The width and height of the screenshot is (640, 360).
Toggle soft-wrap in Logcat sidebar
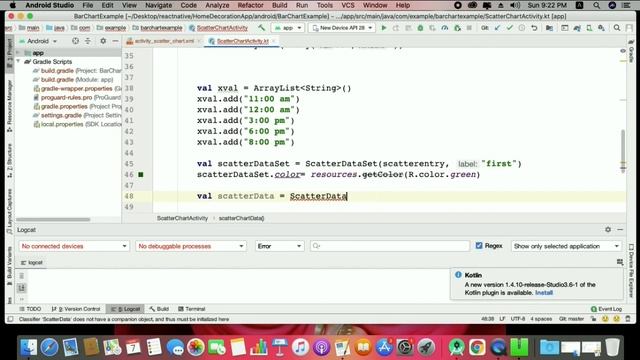point(22,288)
